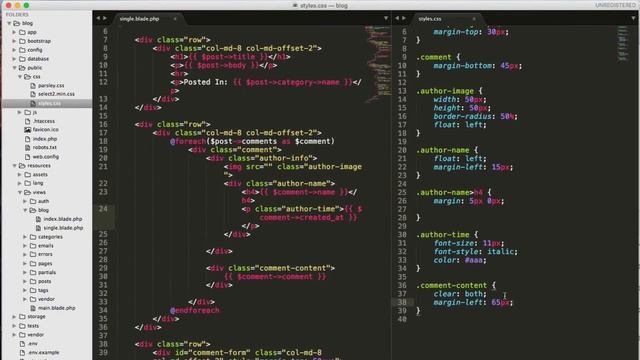Viewport: 640px width, 360px height.
Task: Collapse the root blog project folder arrow
Action: tap(9, 23)
